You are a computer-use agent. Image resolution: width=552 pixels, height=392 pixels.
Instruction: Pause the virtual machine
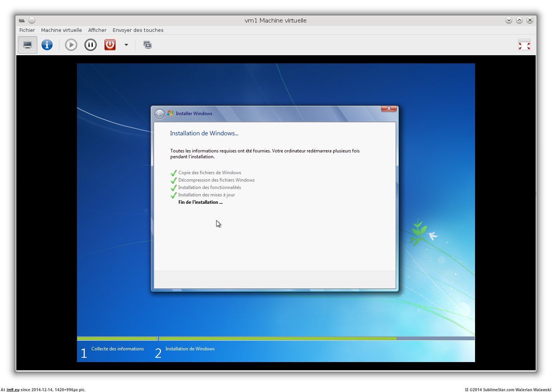point(90,45)
